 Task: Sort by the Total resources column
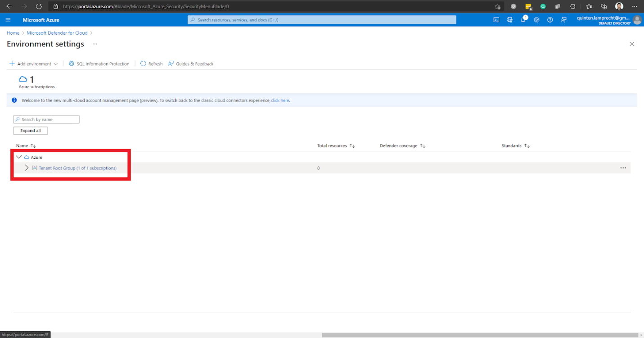click(336, 146)
